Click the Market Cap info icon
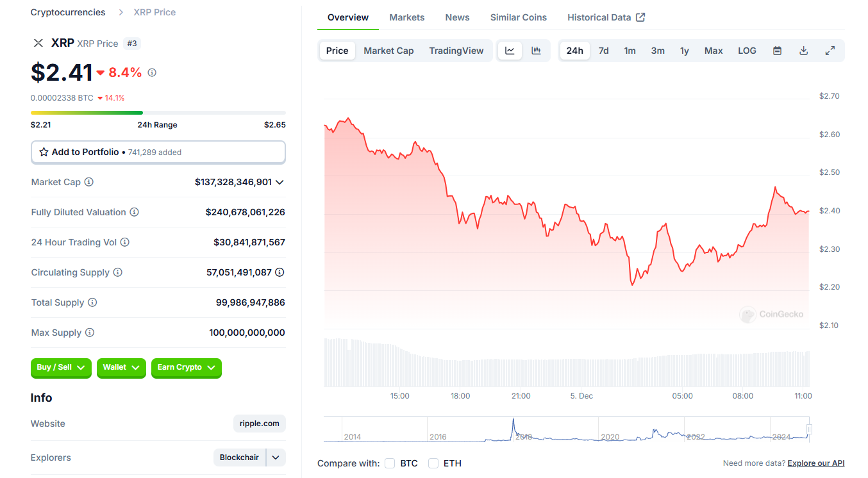This screenshot has height=478, width=868. click(89, 182)
